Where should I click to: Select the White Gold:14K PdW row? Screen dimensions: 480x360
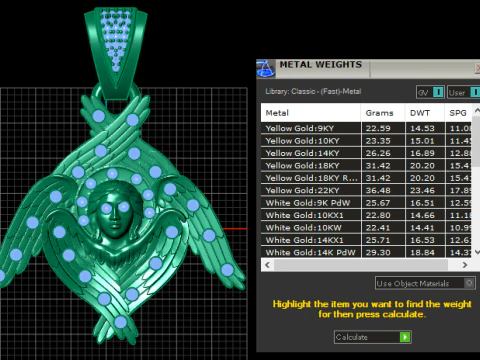pos(366,252)
